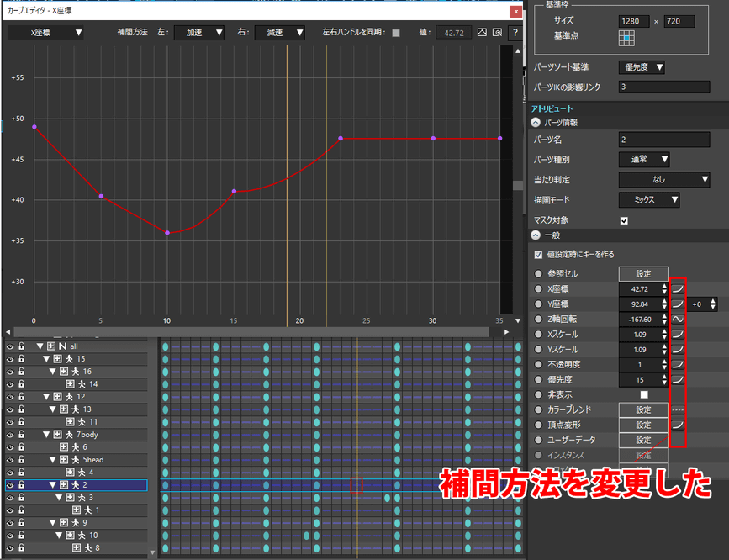729x560 pixels.
Task: Toggle マスク対象 checkbox
Action: point(624,220)
